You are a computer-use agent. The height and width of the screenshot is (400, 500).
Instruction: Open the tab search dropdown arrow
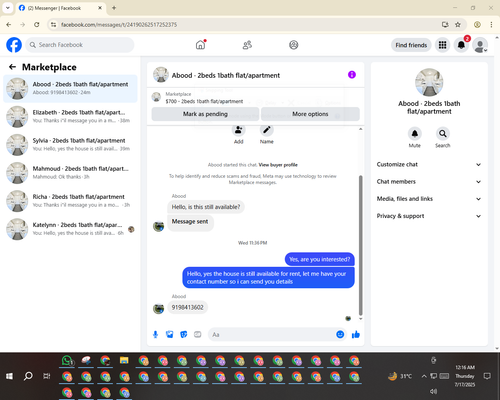[x=8, y=8]
